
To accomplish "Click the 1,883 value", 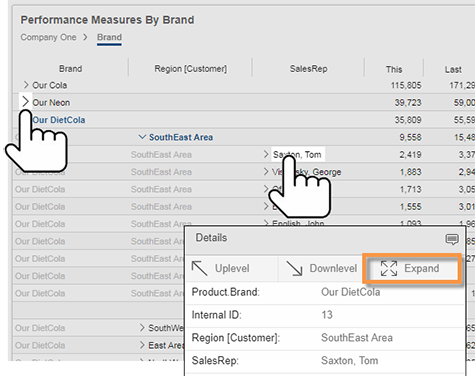I will [x=410, y=172].
